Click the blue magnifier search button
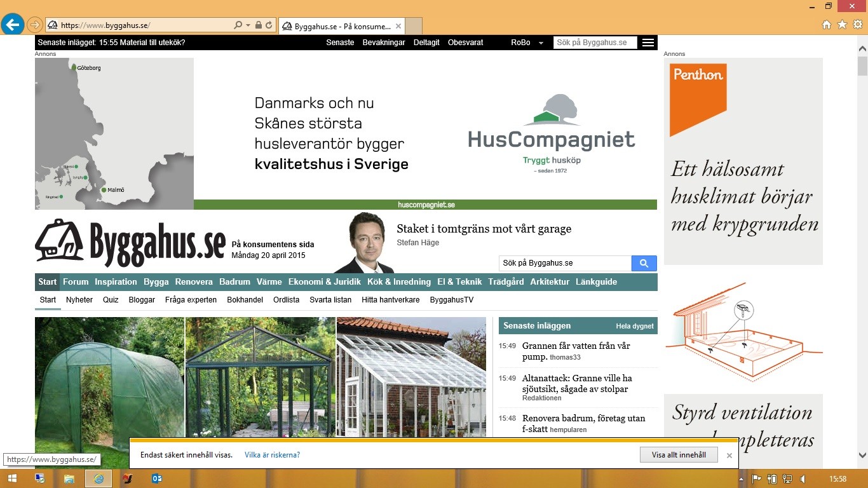Viewport: 868px width, 488px height. [644, 263]
